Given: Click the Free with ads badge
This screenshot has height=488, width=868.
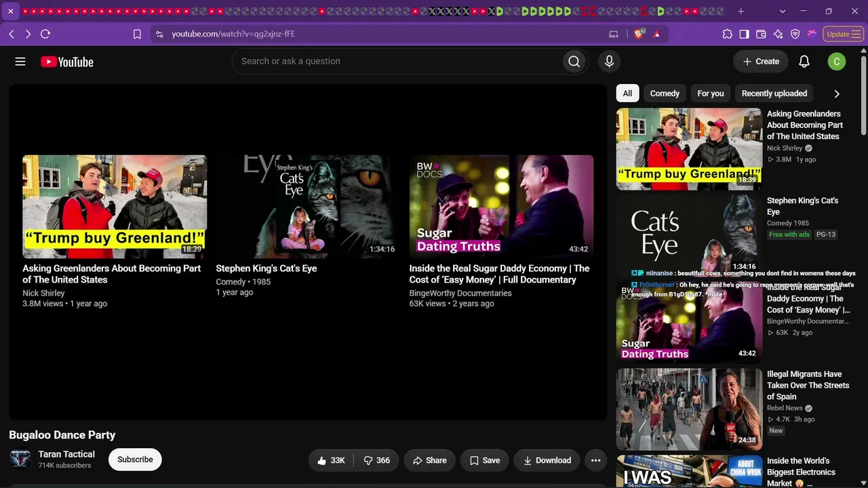Looking at the screenshot, I should [789, 235].
